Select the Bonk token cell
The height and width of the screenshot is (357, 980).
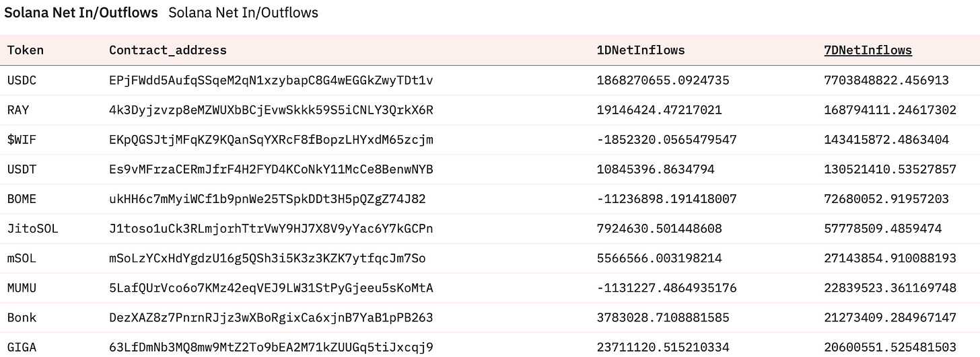pos(22,317)
